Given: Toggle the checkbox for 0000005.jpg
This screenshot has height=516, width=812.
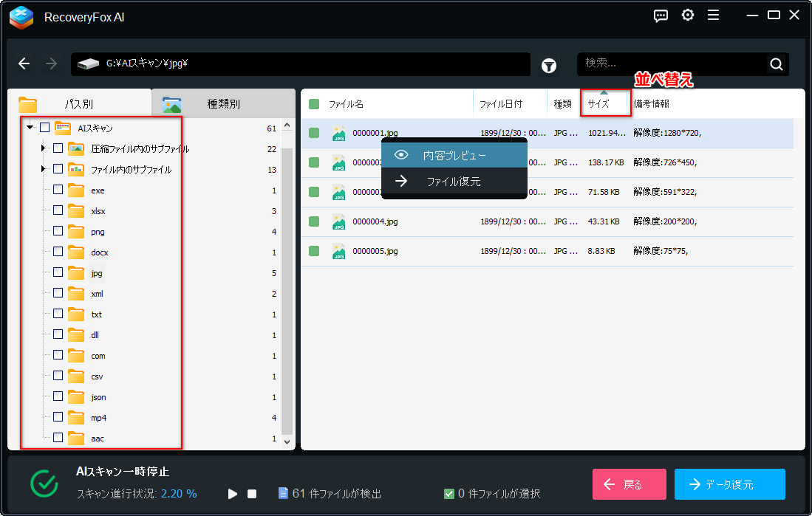Looking at the screenshot, I should (314, 251).
